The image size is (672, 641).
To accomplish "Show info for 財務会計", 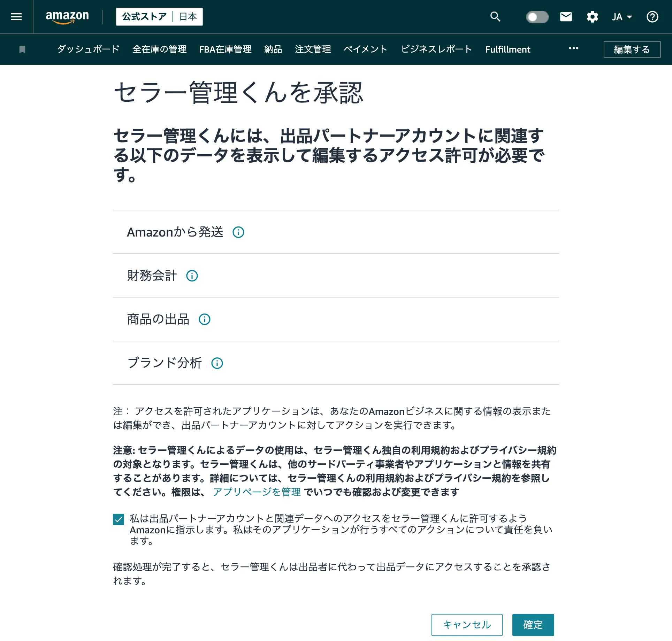I will [x=192, y=276].
